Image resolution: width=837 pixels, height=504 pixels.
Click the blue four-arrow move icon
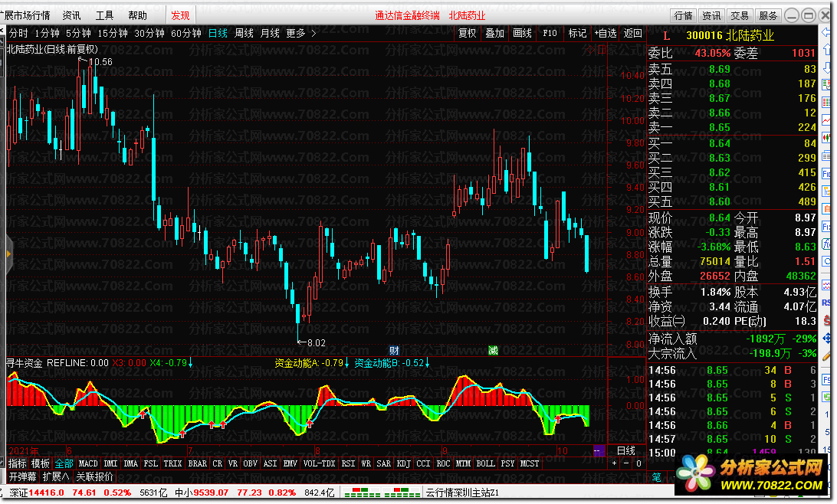(x=826, y=338)
